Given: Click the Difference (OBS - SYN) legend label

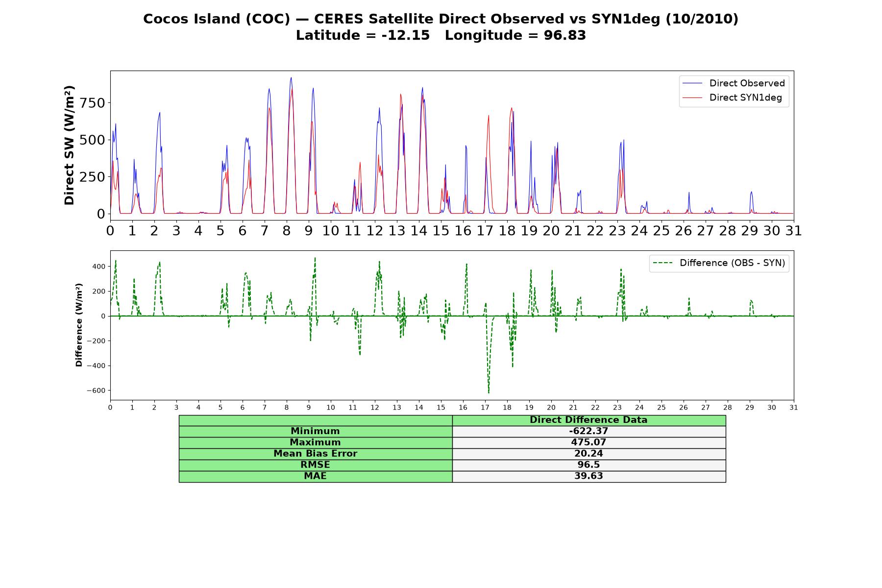Looking at the screenshot, I should tap(732, 263).
